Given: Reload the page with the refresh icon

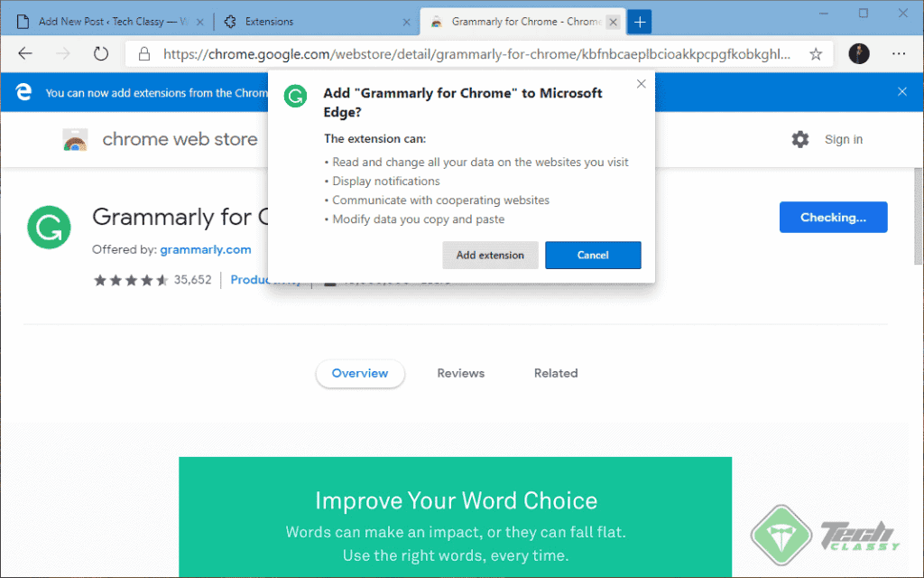Looking at the screenshot, I should (x=101, y=53).
